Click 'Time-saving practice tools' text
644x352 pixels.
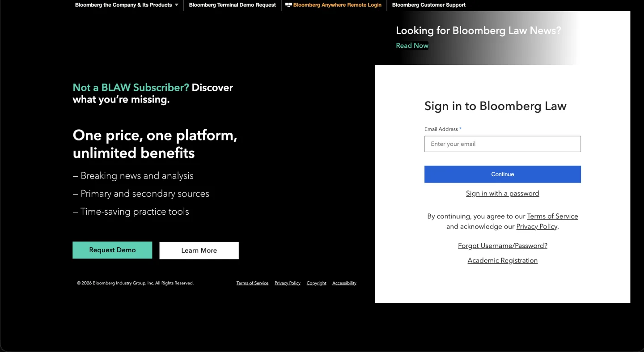pyautogui.click(x=135, y=212)
